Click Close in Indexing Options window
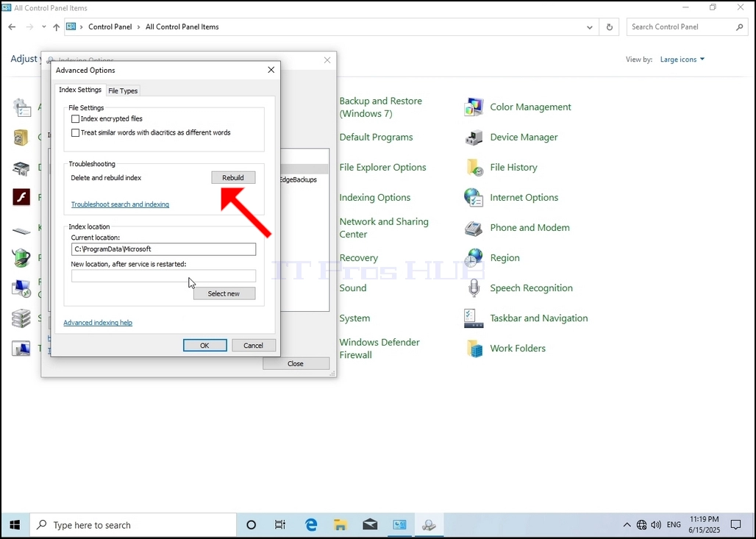 click(x=296, y=363)
